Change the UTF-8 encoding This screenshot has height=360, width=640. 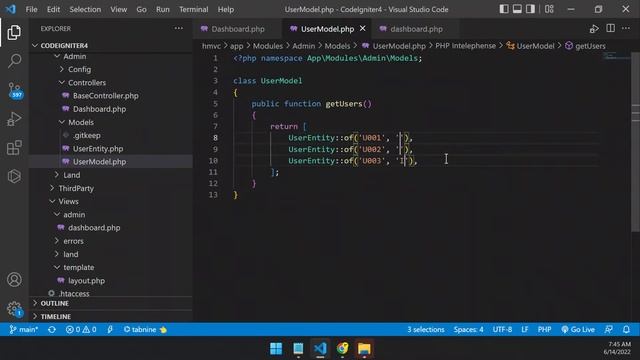502,329
